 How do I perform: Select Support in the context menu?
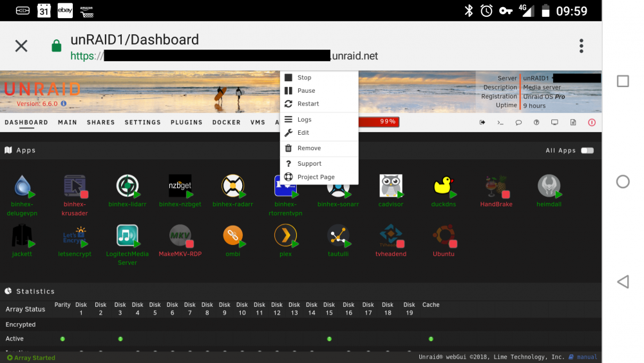319,164
